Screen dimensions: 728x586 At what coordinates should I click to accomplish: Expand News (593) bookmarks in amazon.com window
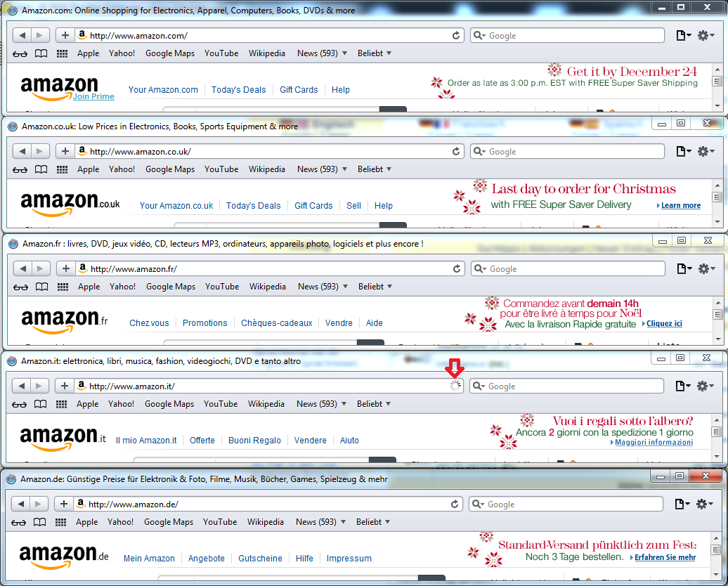[x=322, y=53]
